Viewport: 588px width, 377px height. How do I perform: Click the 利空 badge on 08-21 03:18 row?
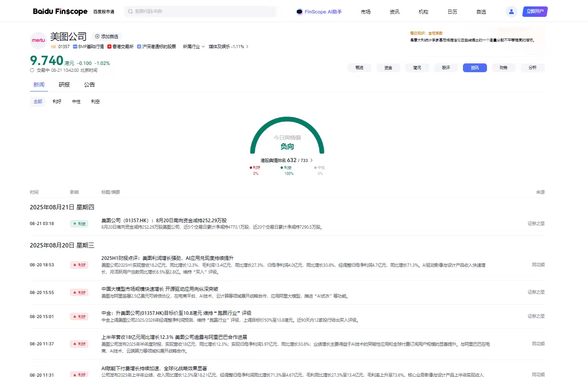point(79,224)
